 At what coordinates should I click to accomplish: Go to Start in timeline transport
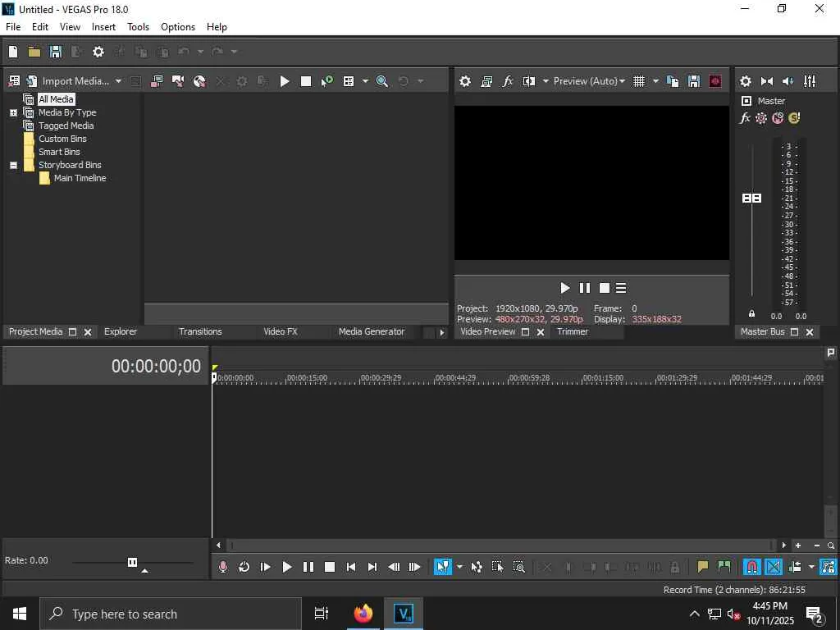point(351,567)
